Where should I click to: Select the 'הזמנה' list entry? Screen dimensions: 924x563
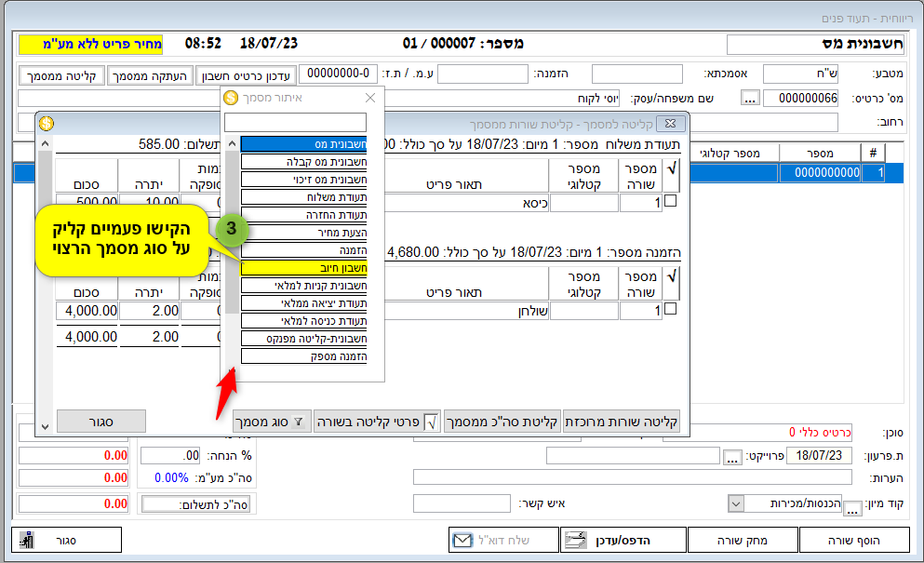tap(303, 250)
